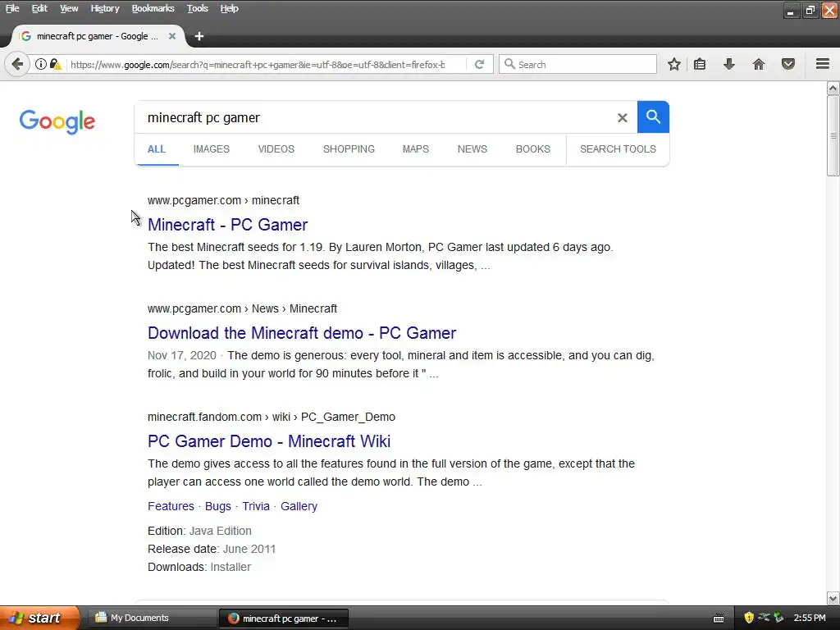Open a new tab with plus button
This screenshot has height=630, width=840.
point(199,36)
